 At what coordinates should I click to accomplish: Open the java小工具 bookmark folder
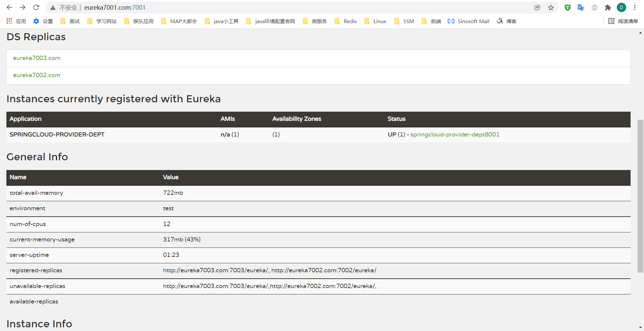221,21
